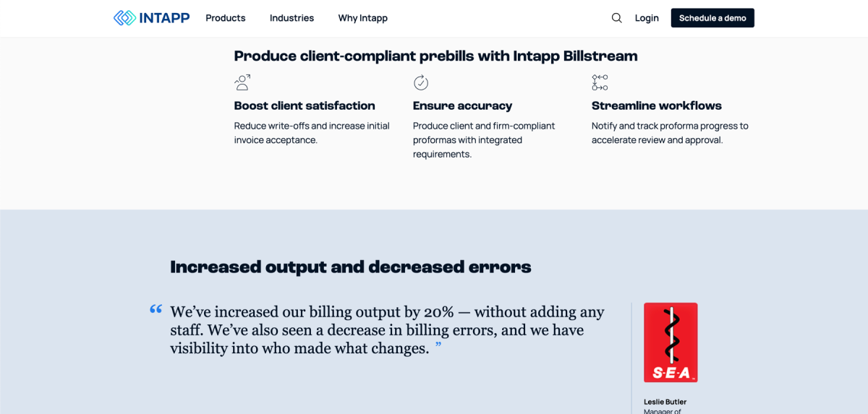Click the Schedule a demo button
The height and width of the screenshot is (414, 868).
tap(712, 18)
